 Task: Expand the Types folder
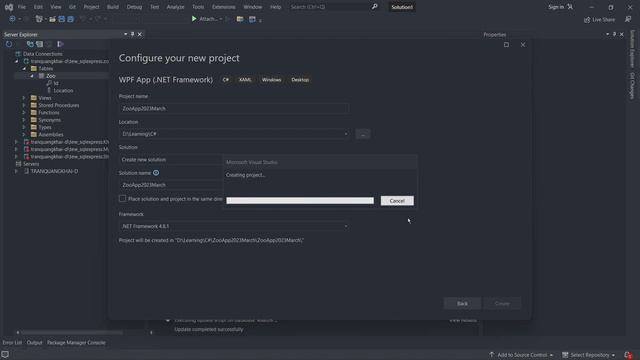coord(24,127)
